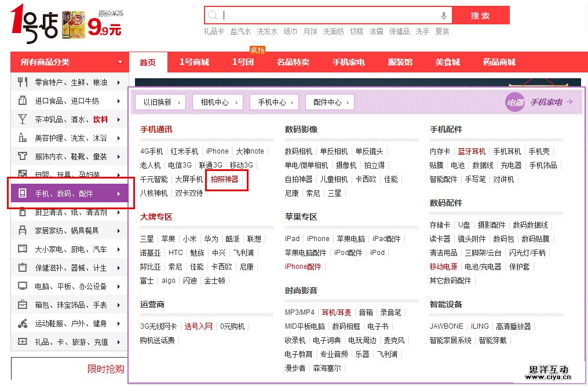Click the 选号入网 link

coord(198,326)
